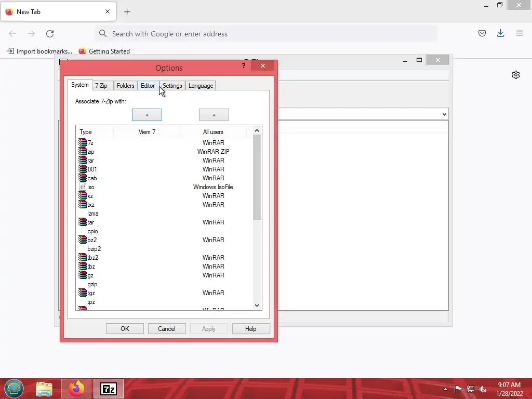Select the bzip2 row
This screenshot has height=399, width=532.
pos(164,249)
